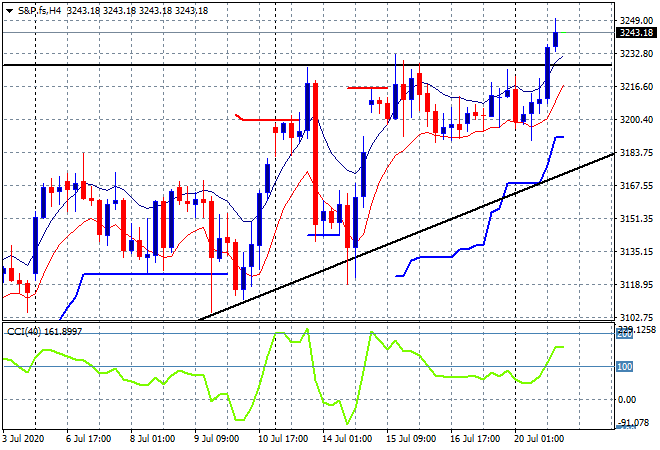
Task: Click time axis label 8 Jul 01:00
Action: 152,439
